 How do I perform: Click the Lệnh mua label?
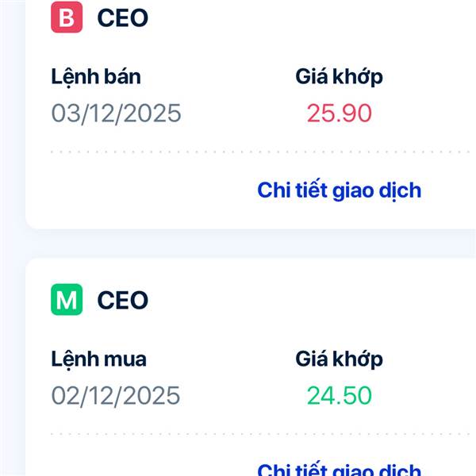point(98,359)
